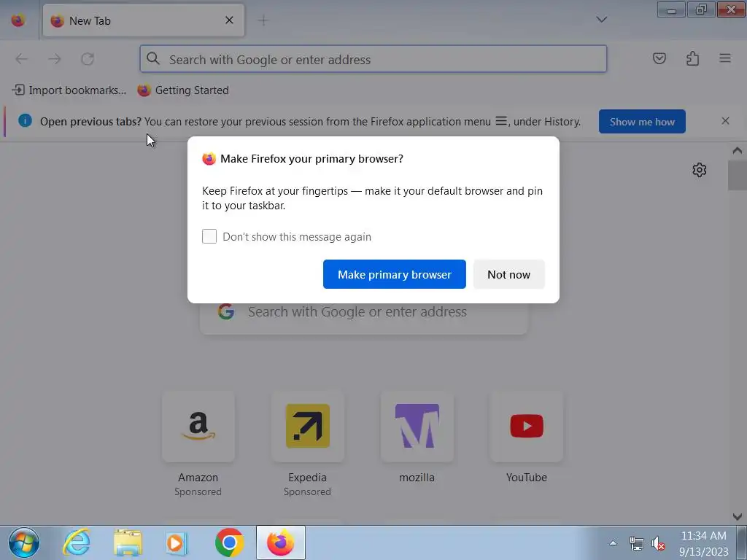Show hidden system tray icons arrow

[x=613, y=542]
